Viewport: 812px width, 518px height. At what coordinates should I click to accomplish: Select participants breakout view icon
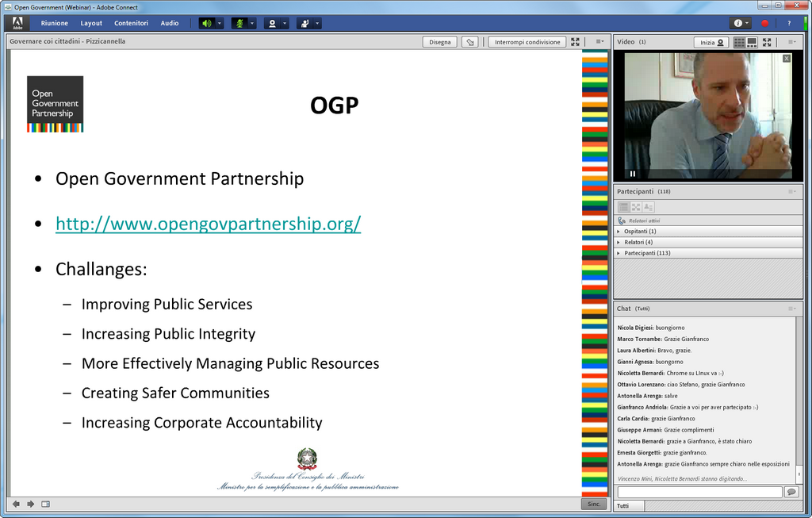(x=636, y=207)
